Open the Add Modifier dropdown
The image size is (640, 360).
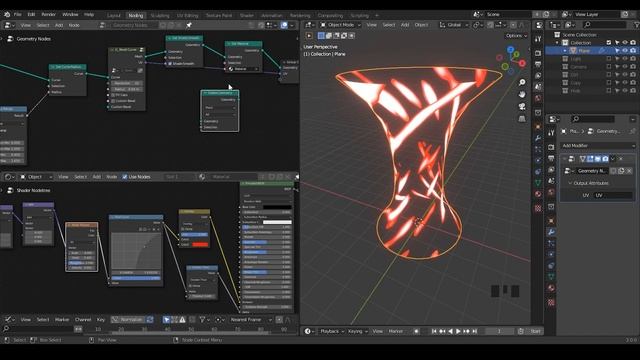[x=598, y=146]
